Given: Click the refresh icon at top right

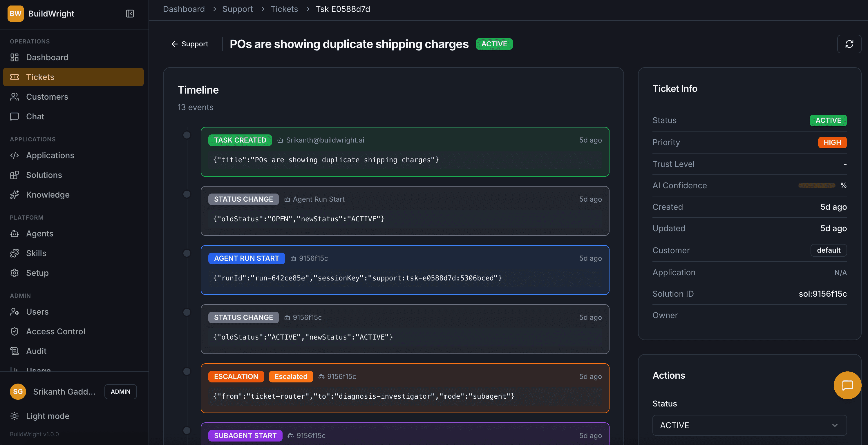Looking at the screenshot, I should pyautogui.click(x=849, y=44).
